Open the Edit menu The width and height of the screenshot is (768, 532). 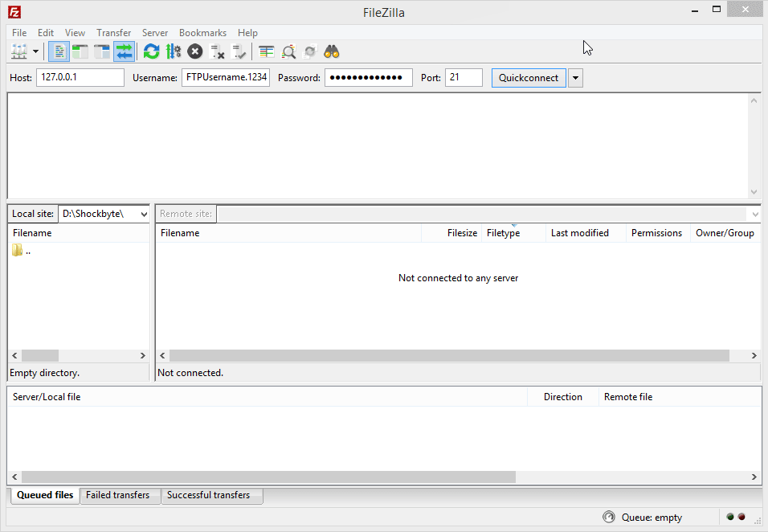[x=46, y=32]
